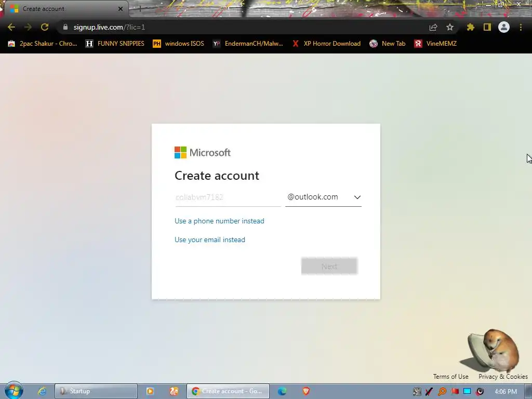Reload the signup page
Screen dimensions: 532x399
[x=45, y=27]
